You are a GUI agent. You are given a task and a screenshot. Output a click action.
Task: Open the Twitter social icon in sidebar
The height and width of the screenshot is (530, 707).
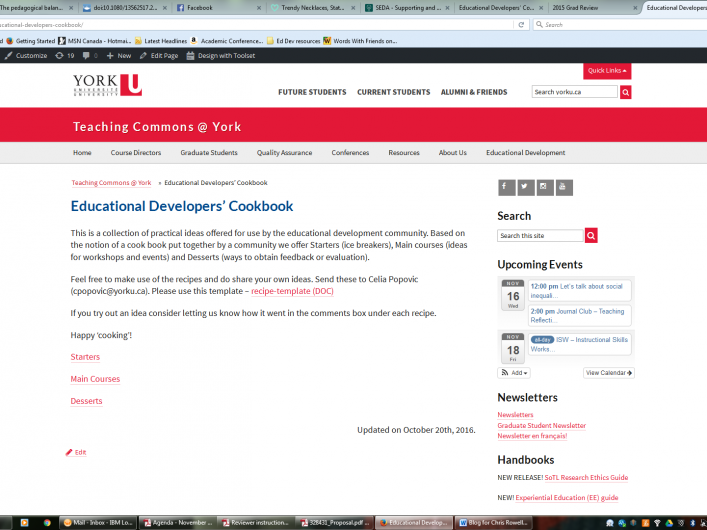tap(525, 187)
